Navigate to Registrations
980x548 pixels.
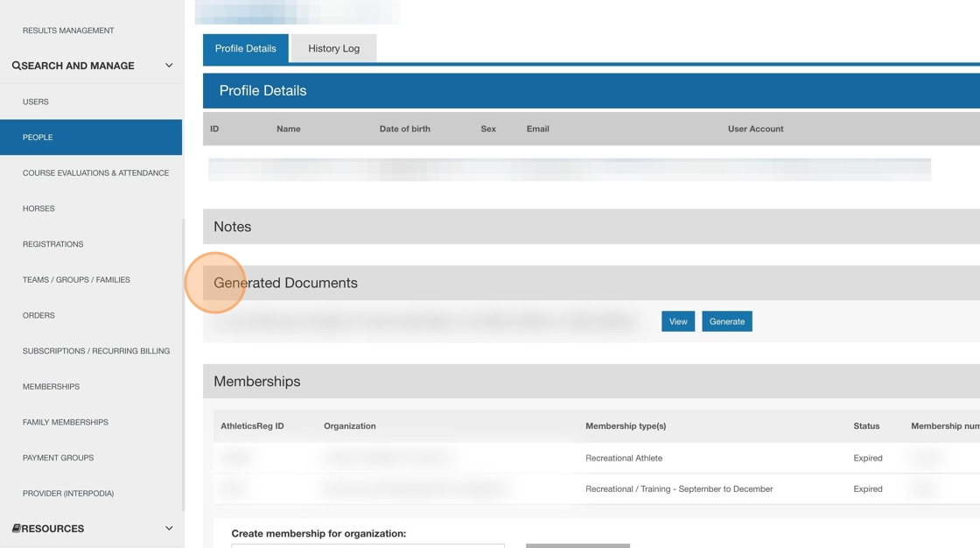click(x=52, y=244)
